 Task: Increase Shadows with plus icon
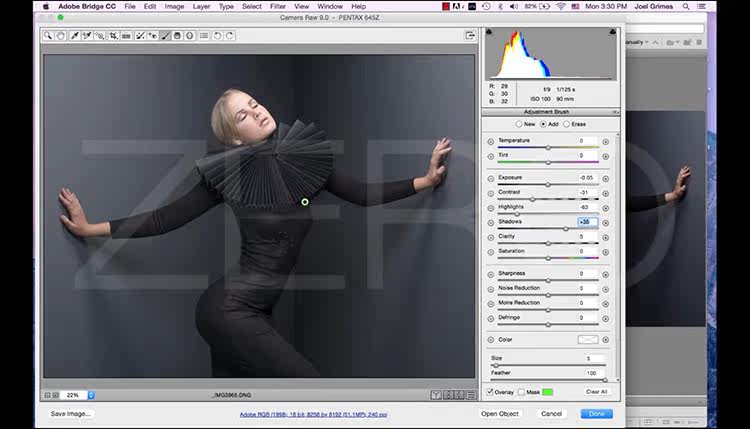606,223
